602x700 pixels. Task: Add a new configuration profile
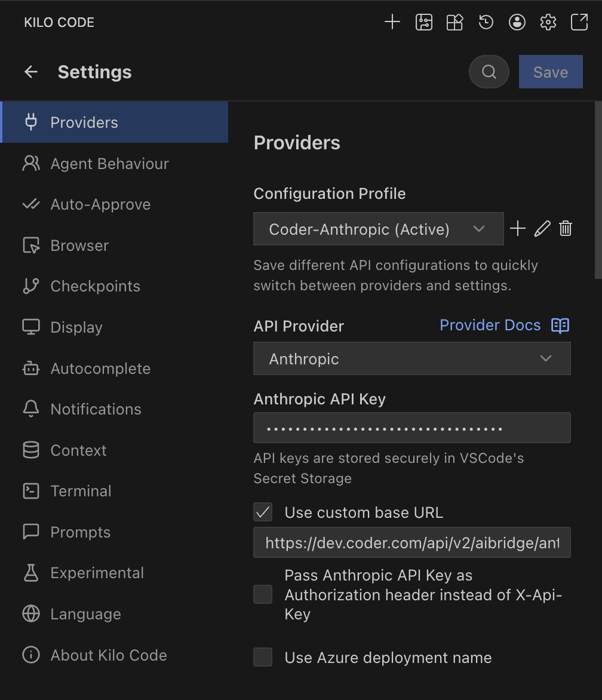pos(518,229)
